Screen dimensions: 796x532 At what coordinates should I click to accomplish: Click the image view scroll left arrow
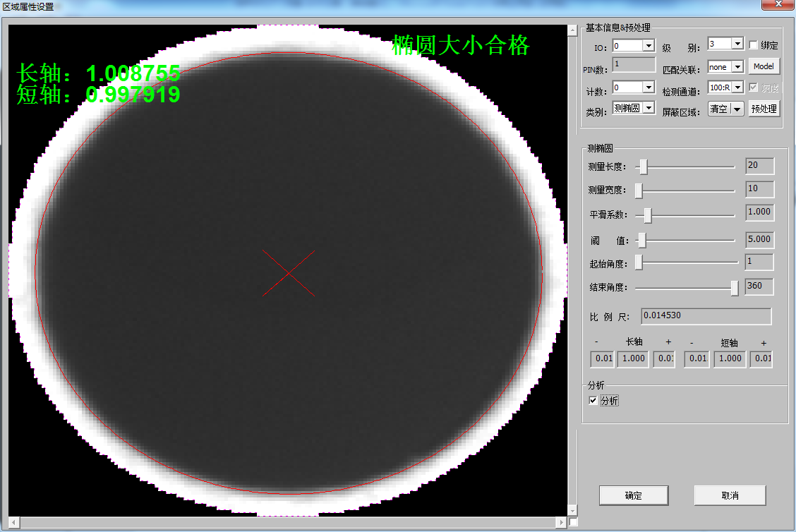(x=14, y=522)
